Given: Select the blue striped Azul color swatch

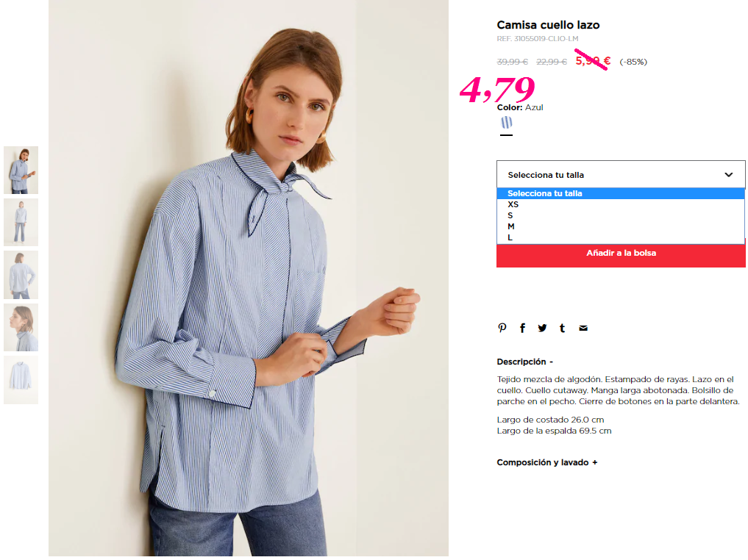Looking at the screenshot, I should point(507,123).
